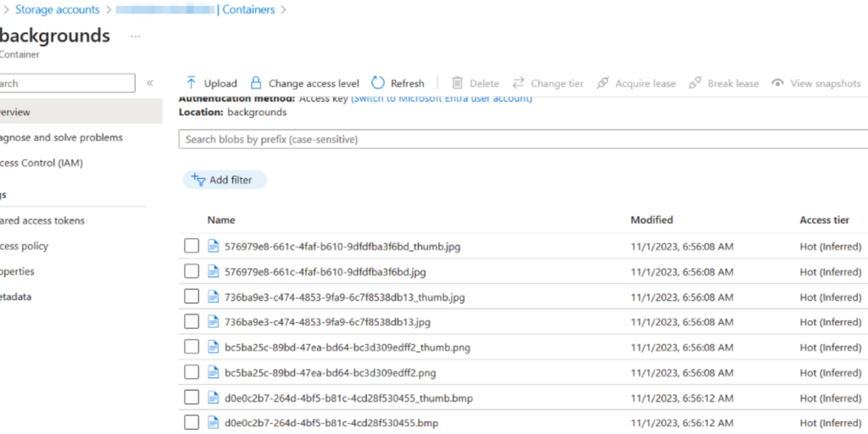Sort blobs by the Modified column header
868x434 pixels.
coord(651,220)
